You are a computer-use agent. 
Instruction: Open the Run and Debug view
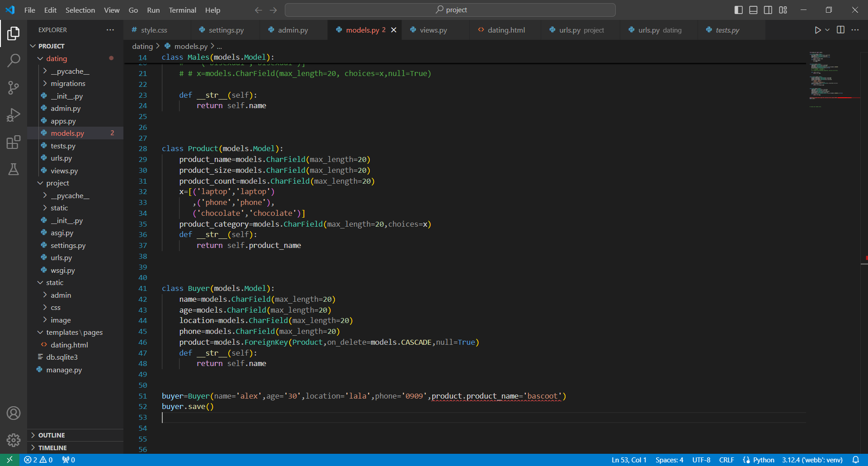pos(14,115)
